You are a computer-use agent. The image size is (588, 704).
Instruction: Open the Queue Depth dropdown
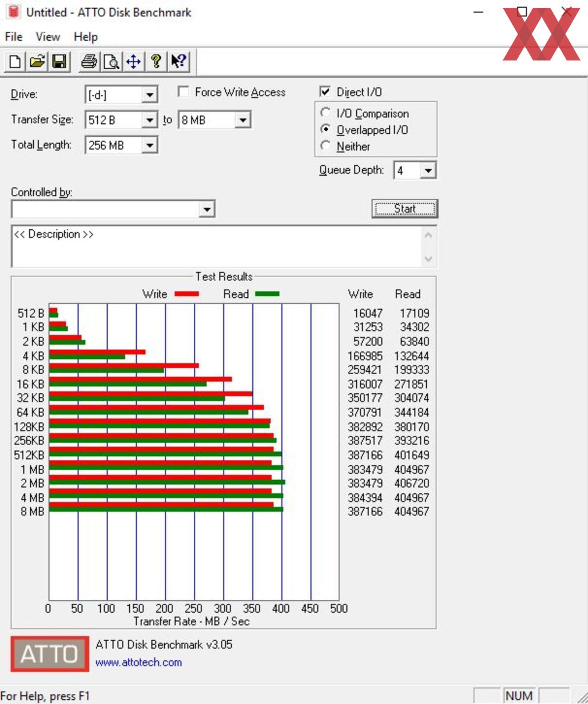coord(428,170)
